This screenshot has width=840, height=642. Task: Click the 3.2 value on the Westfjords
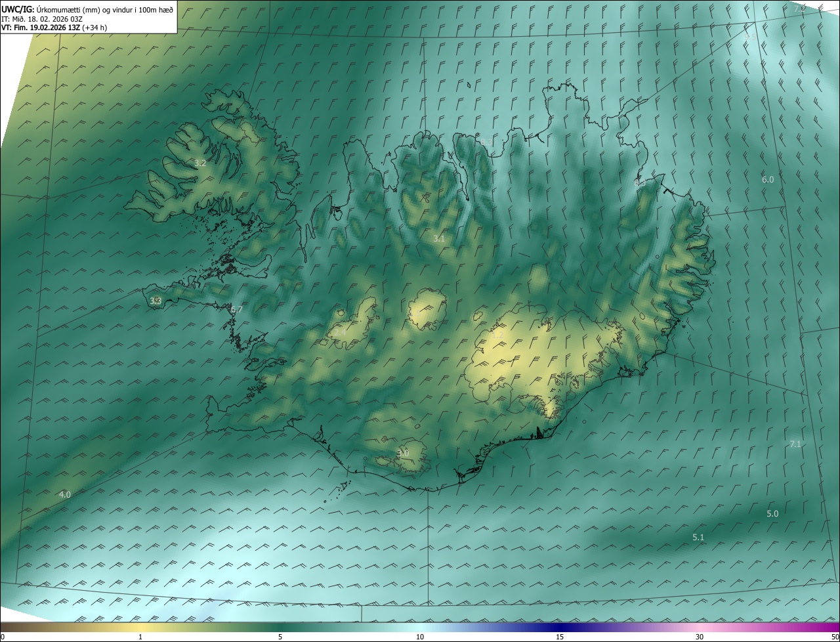pyautogui.click(x=200, y=163)
